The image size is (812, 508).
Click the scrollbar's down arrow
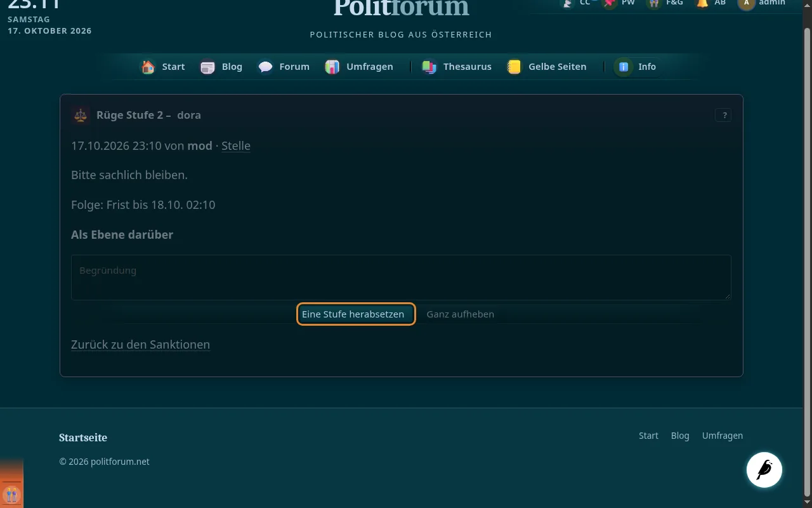[807, 502]
